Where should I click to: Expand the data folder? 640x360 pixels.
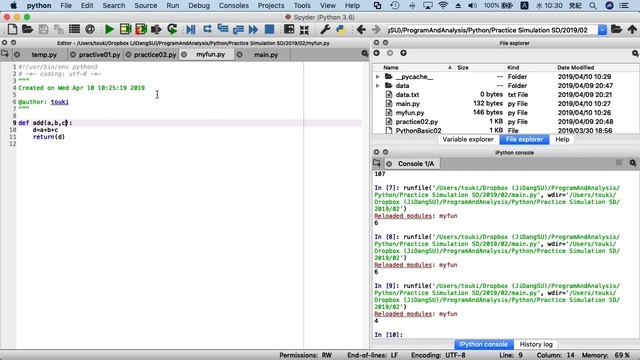point(378,86)
